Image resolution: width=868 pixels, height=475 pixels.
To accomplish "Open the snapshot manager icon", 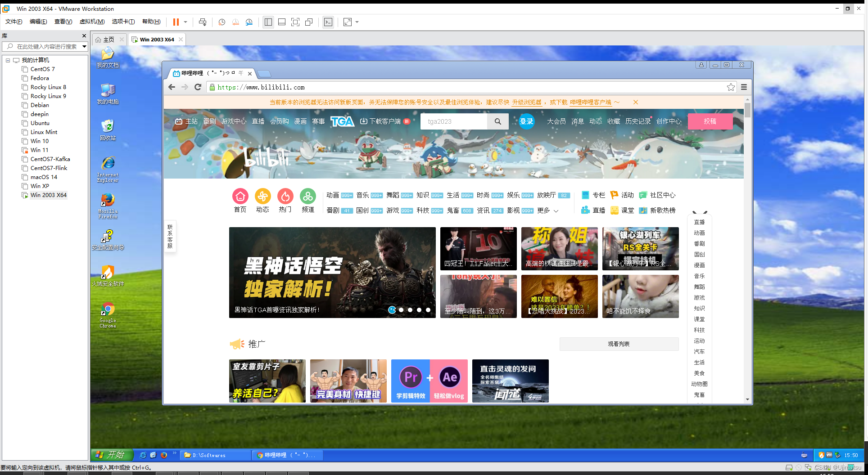I will coord(249,22).
